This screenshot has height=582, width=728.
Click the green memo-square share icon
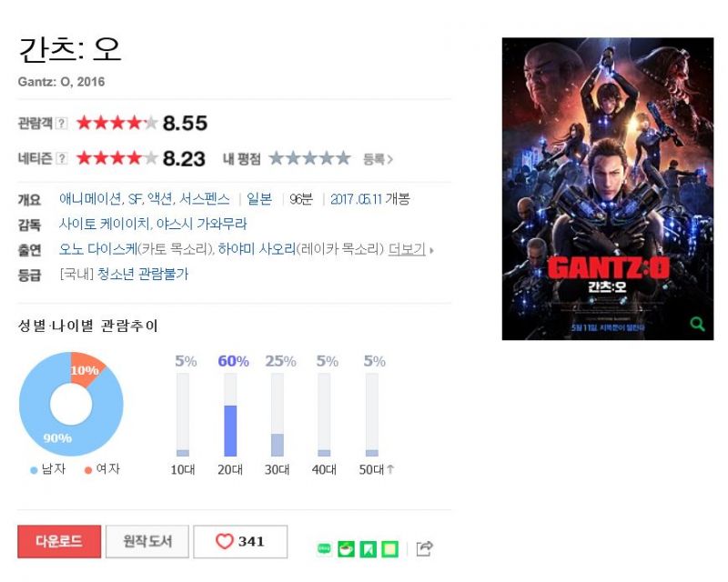(390, 549)
